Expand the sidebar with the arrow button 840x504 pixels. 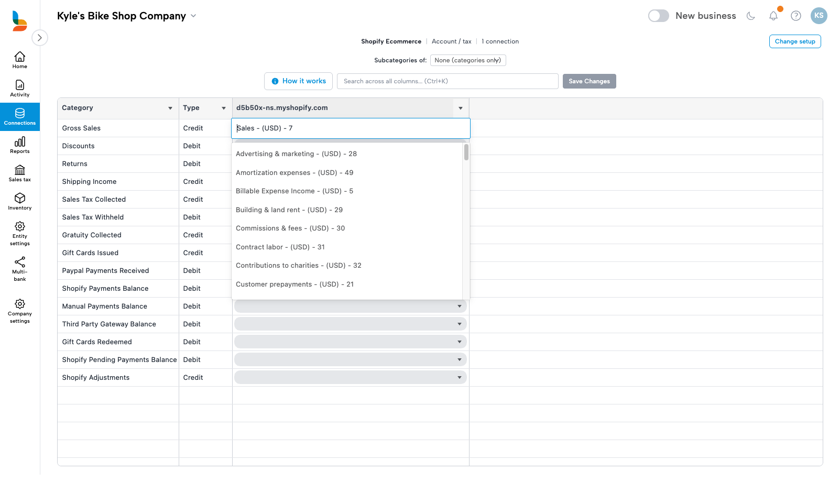[x=40, y=38]
